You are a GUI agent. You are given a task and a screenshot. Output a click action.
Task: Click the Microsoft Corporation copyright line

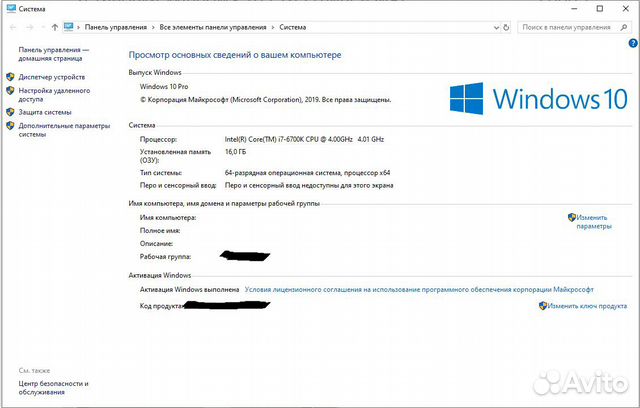(265, 100)
